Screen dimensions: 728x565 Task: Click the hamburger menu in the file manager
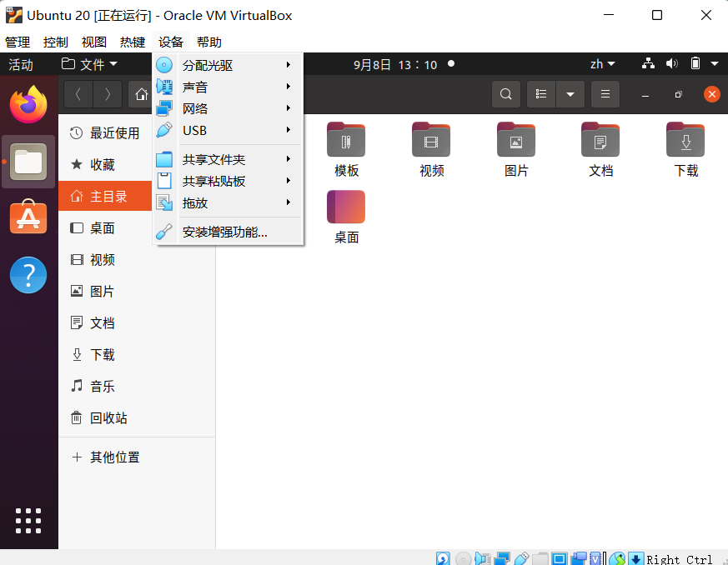point(605,94)
